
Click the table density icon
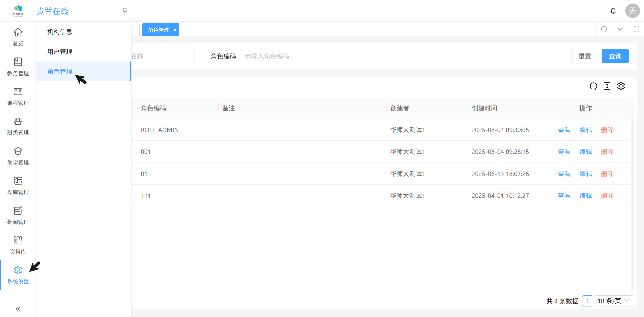click(607, 86)
